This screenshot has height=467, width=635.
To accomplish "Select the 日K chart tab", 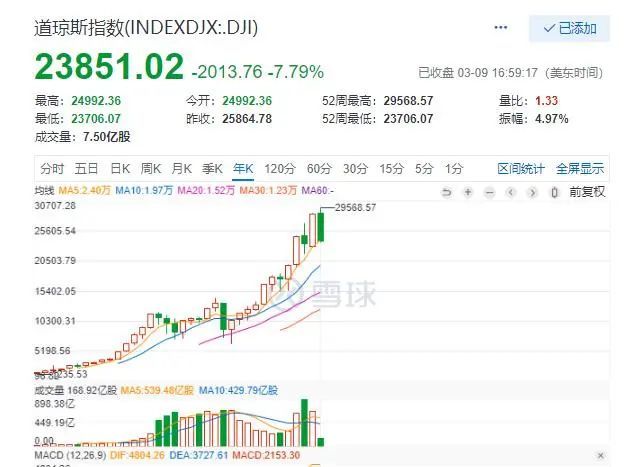I will tap(120, 168).
